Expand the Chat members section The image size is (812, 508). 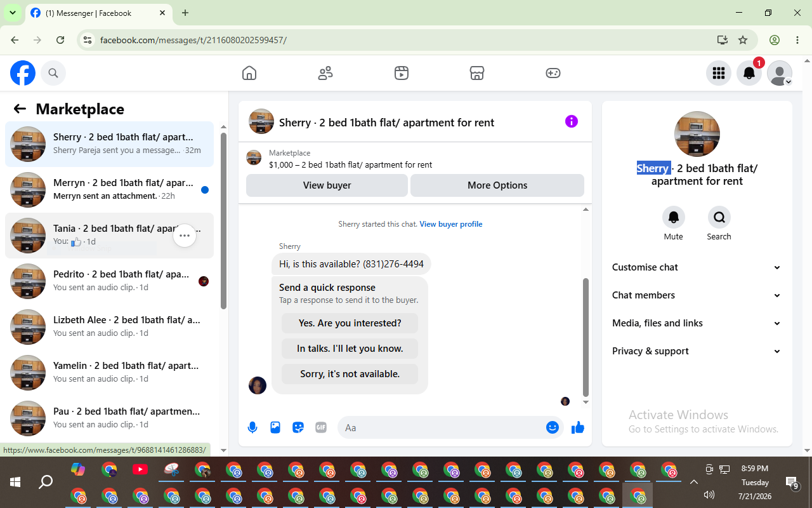[x=697, y=295]
